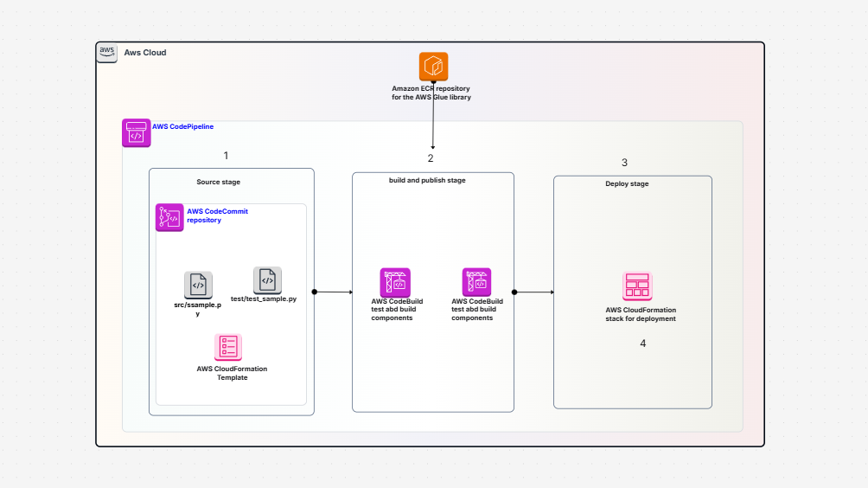Select 'AWS CloudFormation stack for deployment' label

coord(641,314)
